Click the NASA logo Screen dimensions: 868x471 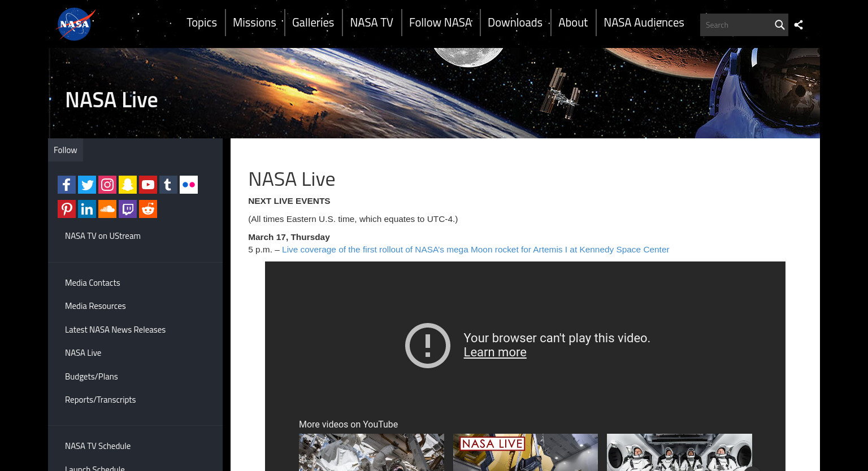[x=76, y=24]
